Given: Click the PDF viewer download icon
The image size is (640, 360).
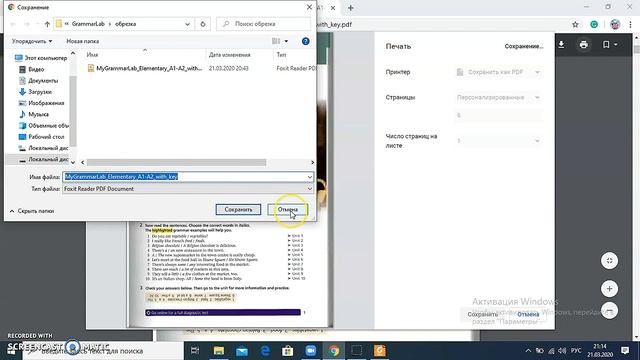Looking at the screenshot, I should [x=562, y=44].
